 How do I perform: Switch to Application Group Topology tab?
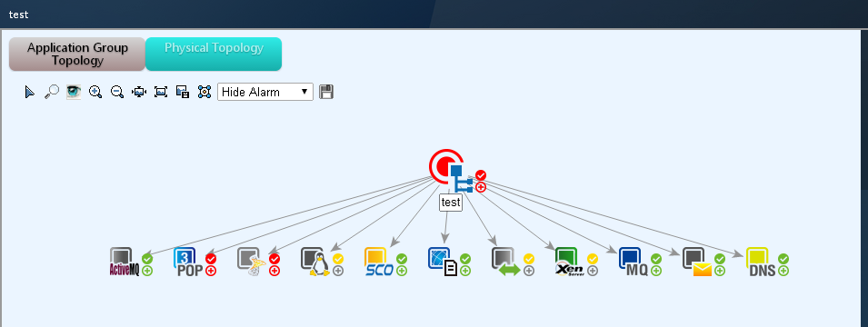pos(77,54)
